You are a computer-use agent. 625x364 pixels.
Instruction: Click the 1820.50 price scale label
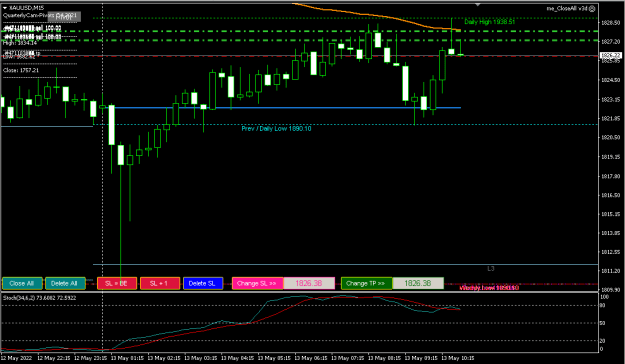tap(610, 138)
